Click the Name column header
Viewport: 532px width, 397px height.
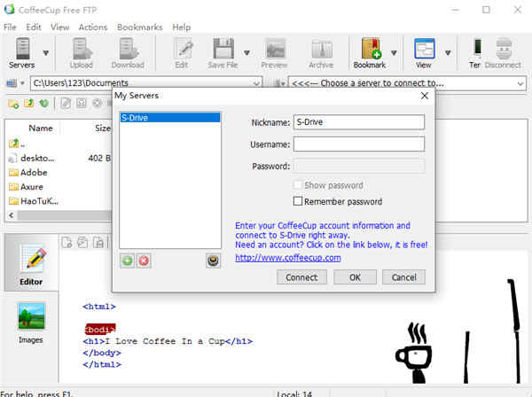click(x=41, y=128)
